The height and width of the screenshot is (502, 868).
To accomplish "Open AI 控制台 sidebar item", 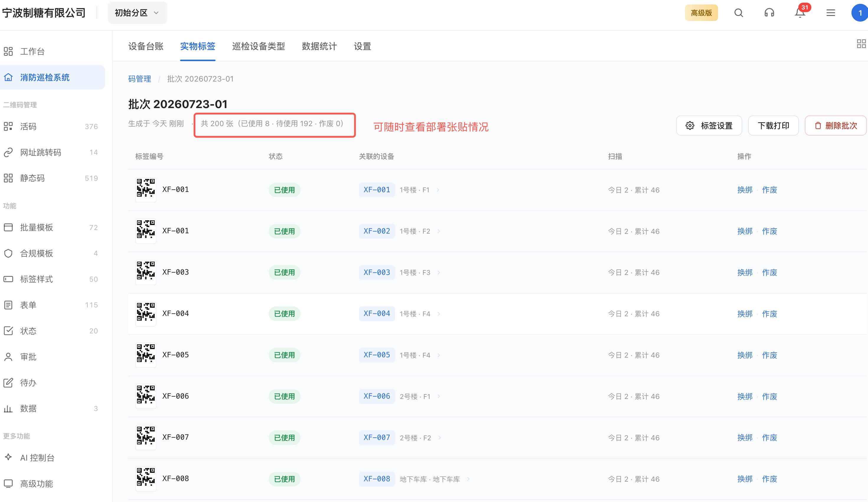I will 52,457.
